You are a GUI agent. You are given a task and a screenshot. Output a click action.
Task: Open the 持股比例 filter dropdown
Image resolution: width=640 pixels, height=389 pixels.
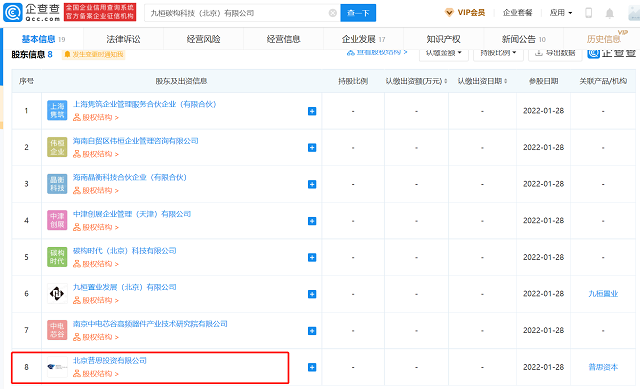click(498, 53)
